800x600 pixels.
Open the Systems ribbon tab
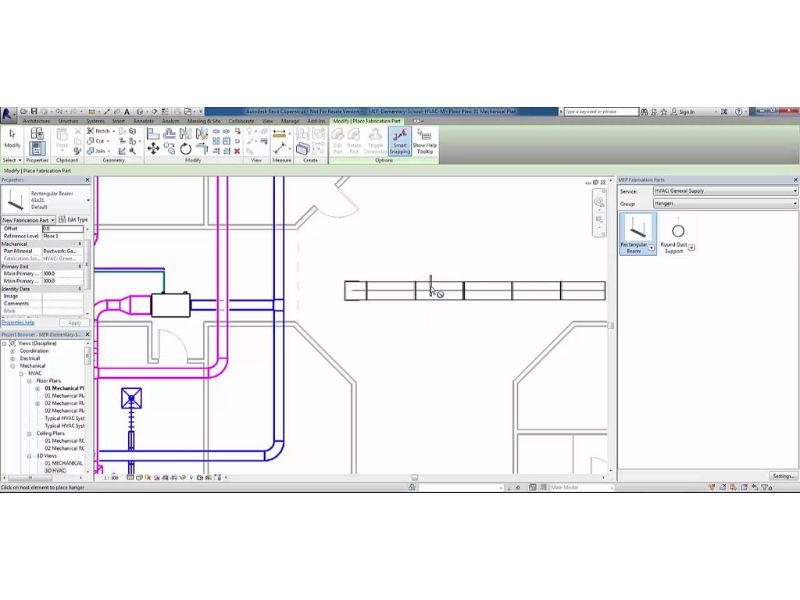coord(95,120)
